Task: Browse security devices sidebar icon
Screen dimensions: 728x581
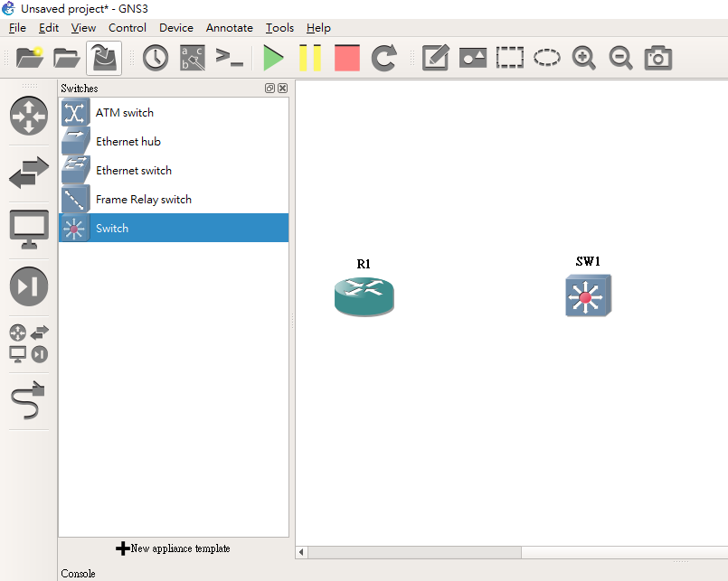Action: (29, 286)
